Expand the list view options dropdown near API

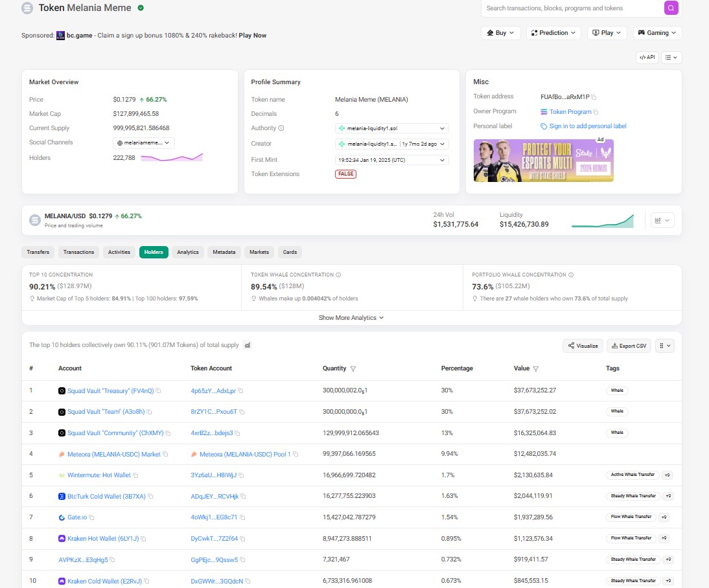coord(671,58)
